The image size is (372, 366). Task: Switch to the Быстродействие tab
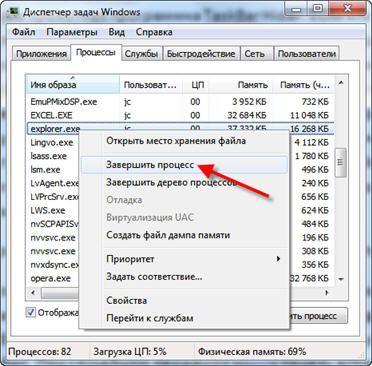(x=201, y=54)
